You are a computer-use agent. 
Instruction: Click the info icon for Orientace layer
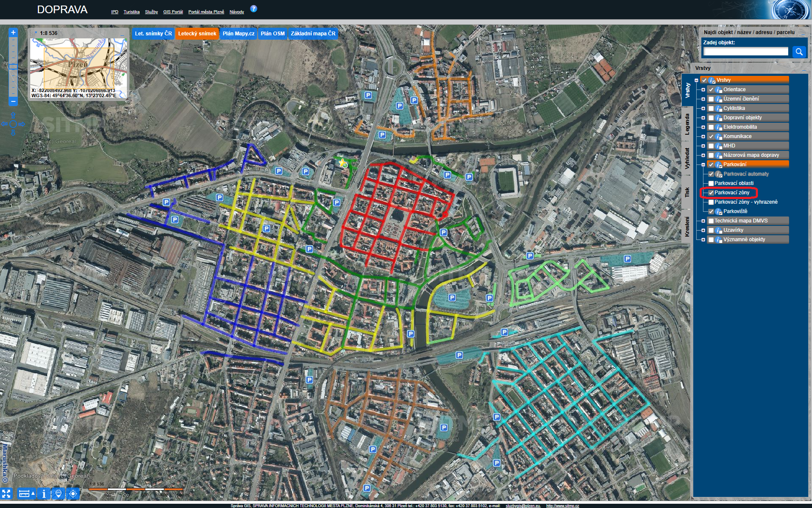(x=718, y=89)
